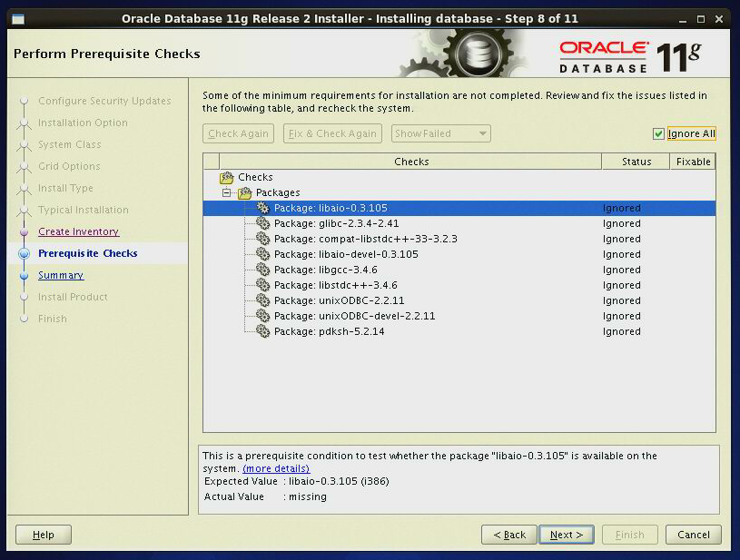Viewport: 740px width, 560px height.
Task: Click Configure Security Updates step
Action: pyautogui.click(x=104, y=101)
